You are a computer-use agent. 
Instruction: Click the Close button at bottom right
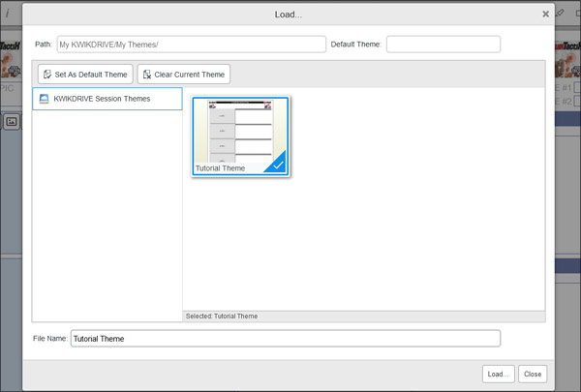532,374
